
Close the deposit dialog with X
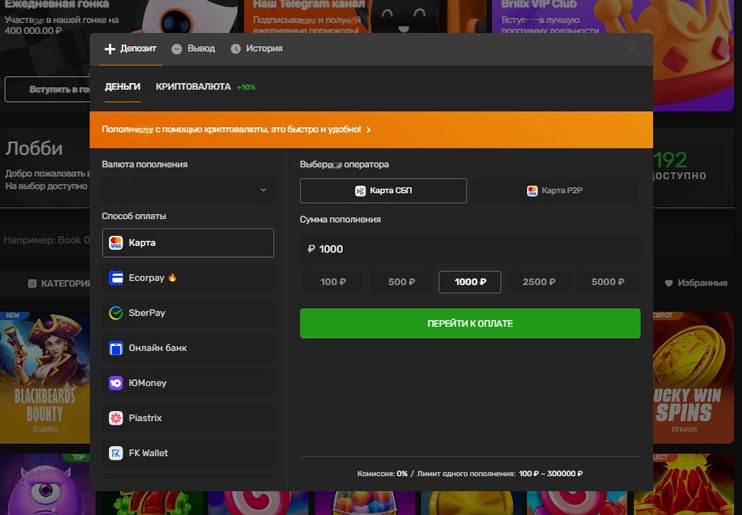(x=631, y=48)
